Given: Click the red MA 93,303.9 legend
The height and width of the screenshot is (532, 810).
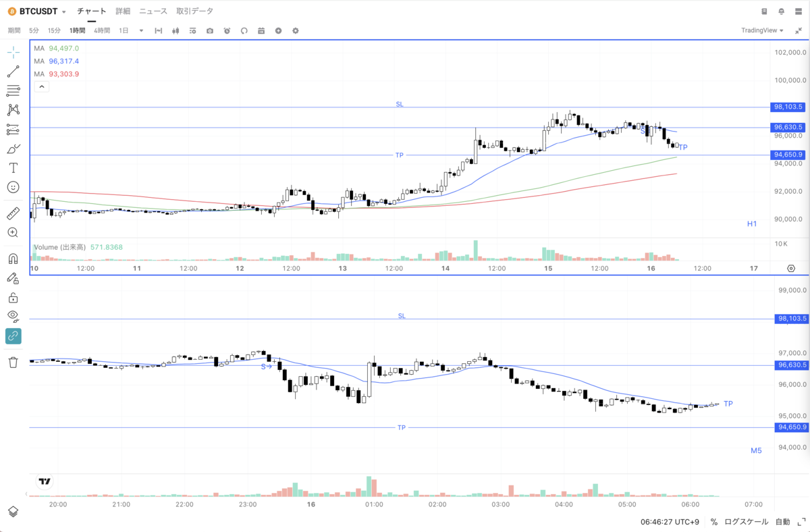Looking at the screenshot, I should click(x=57, y=74).
